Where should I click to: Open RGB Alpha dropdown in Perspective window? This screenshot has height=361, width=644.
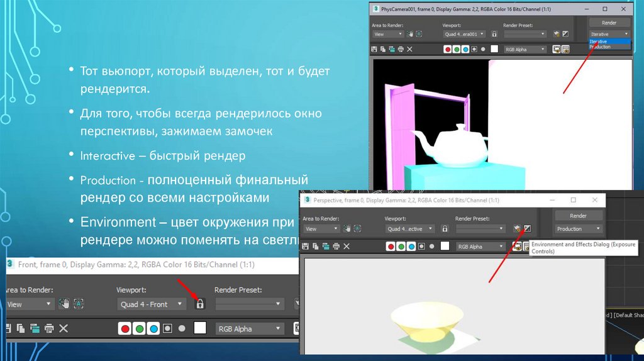(481, 247)
